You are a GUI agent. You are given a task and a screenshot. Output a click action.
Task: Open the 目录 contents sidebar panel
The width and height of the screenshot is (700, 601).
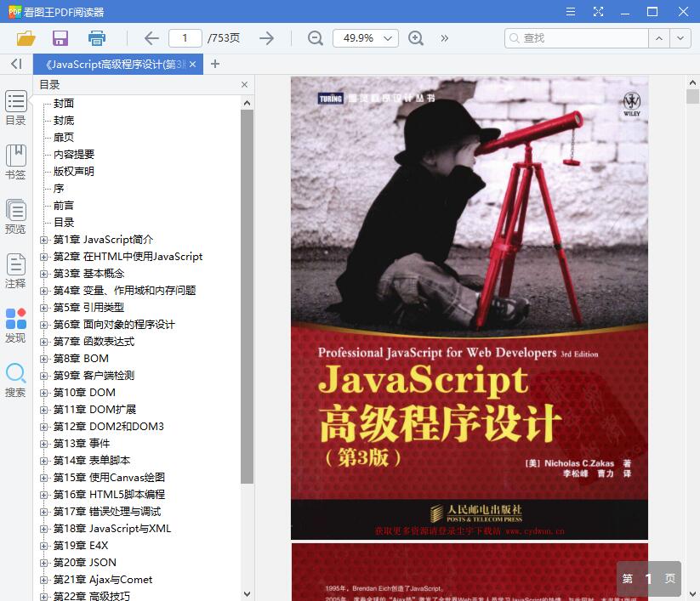pos(15,108)
